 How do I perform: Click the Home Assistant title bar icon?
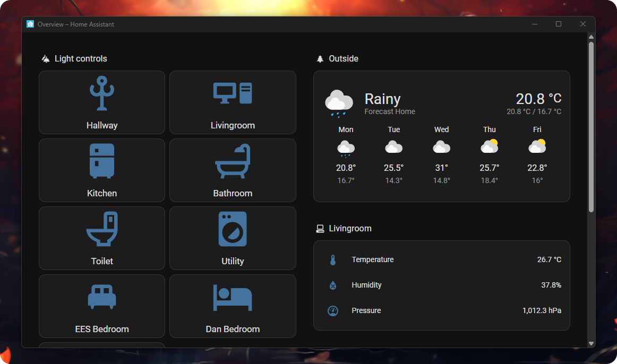[30, 24]
